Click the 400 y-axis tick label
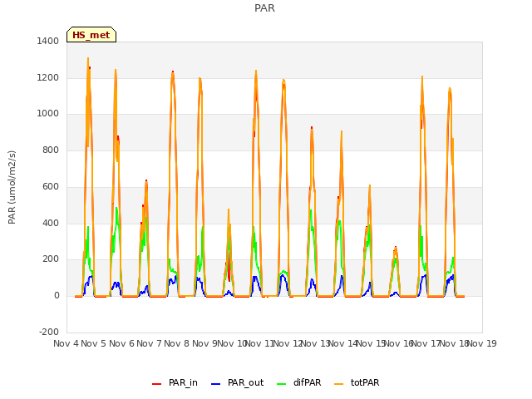This screenshot has width=532, height=399. 51,223
